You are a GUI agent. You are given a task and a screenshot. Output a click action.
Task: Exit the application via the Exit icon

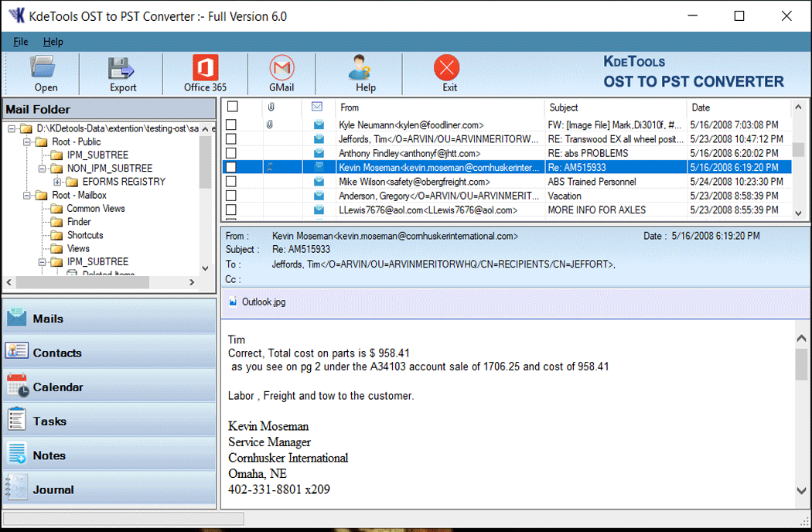447,73
